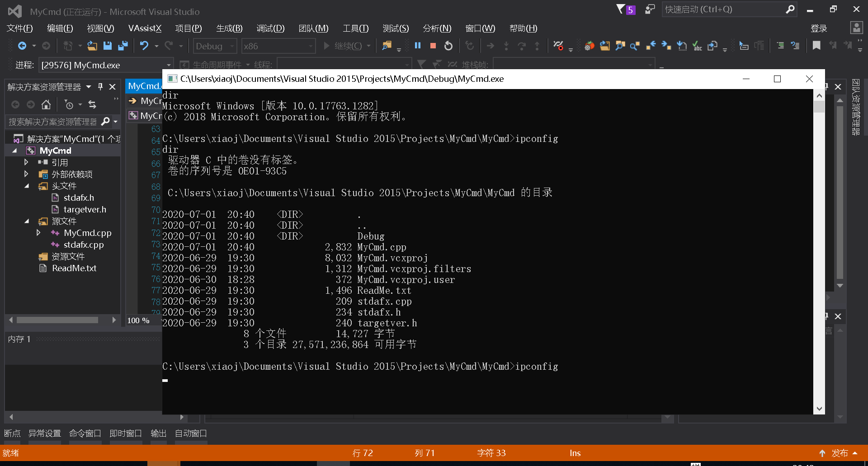Screen dimensions: 868x466
Task: Click the Save All icon
Action: [123, 46]
